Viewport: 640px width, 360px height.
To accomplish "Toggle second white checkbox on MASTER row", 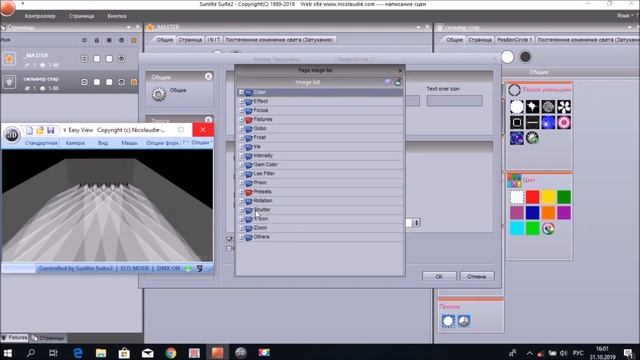I will coord(109,59).
